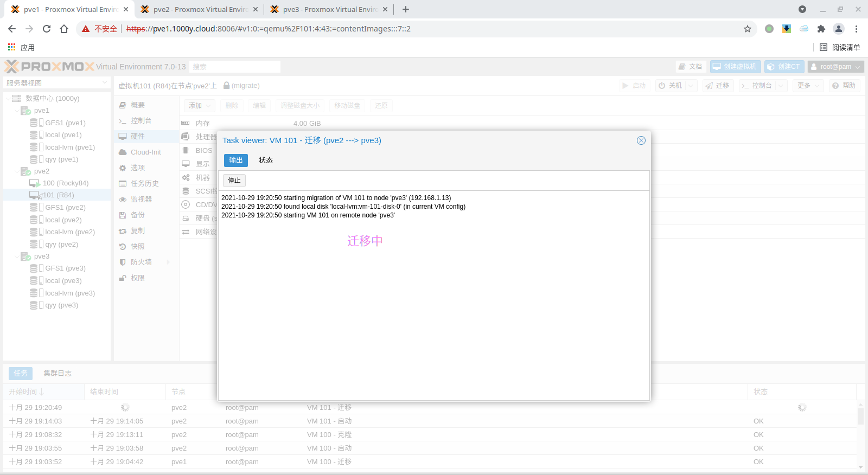Image resolution: width=868 pixels, height=475 pixels.
Task: Bookmark page with star icon
Action: click(748, 29)
